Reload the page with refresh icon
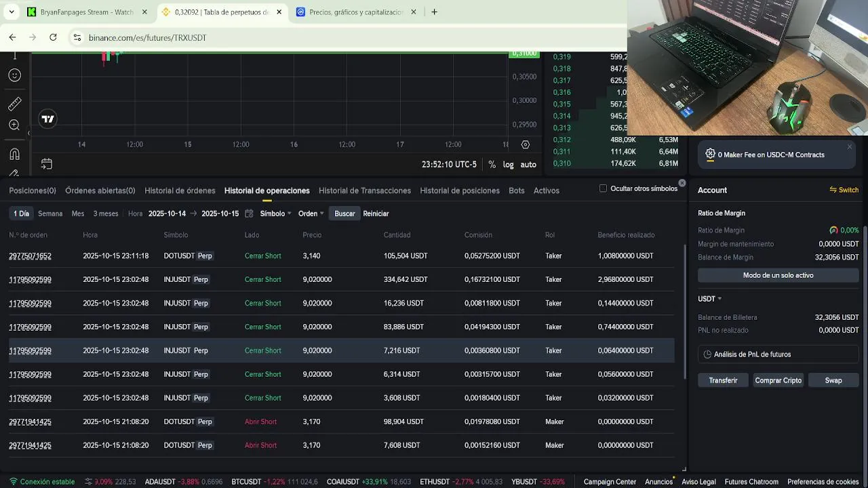This screenshot has width=868, height=488. 53,37
